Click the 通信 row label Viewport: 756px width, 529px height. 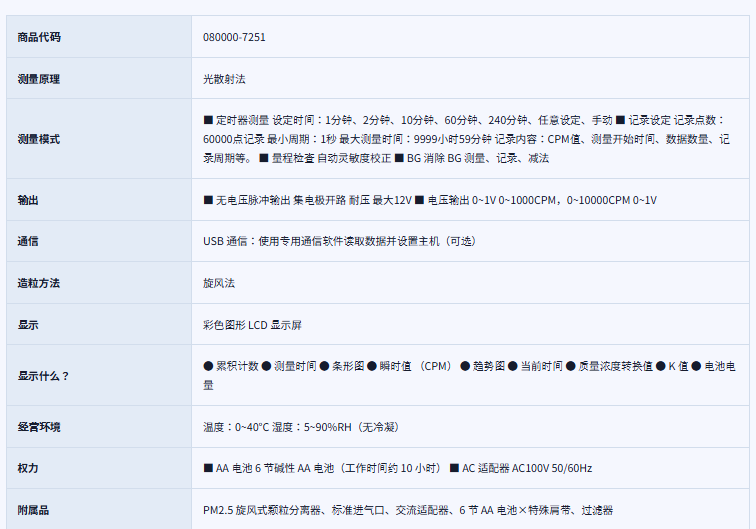(28, 241)
